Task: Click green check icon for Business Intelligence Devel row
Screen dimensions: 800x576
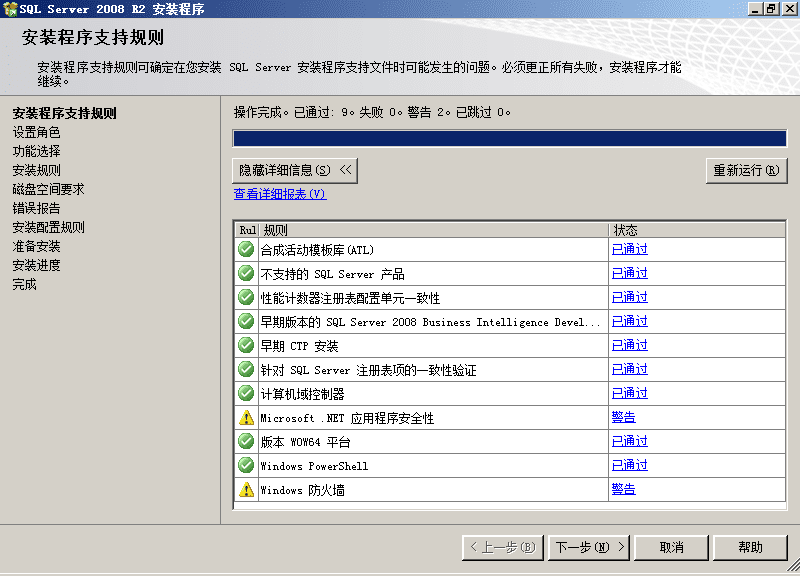Action: [246, 321]
